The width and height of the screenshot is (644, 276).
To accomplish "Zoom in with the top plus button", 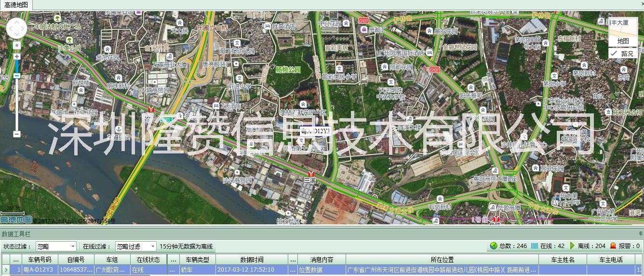I will click(17, 56).
